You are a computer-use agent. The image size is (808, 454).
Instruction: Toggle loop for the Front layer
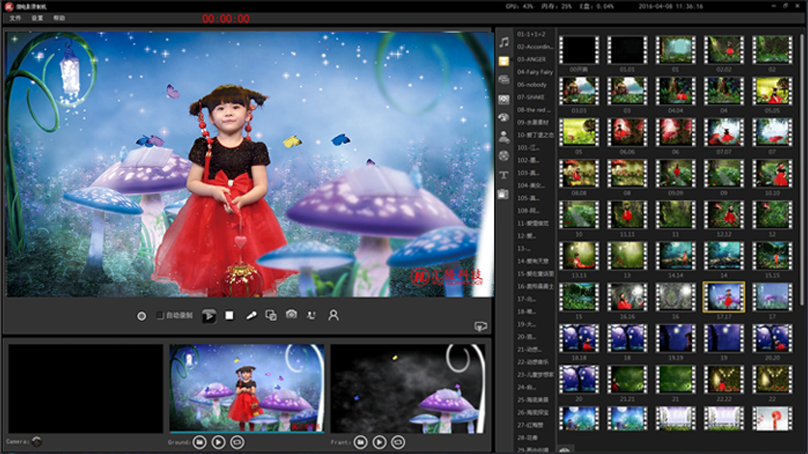coord(398,442)
